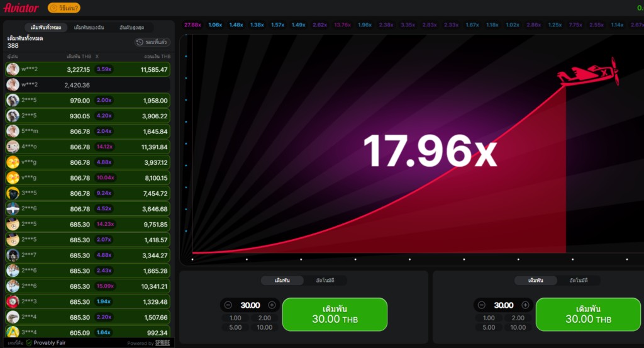Choose the 5.00 quick amount in second panel
This screenshot has width=644, height=348.
[x=489, y=327]
